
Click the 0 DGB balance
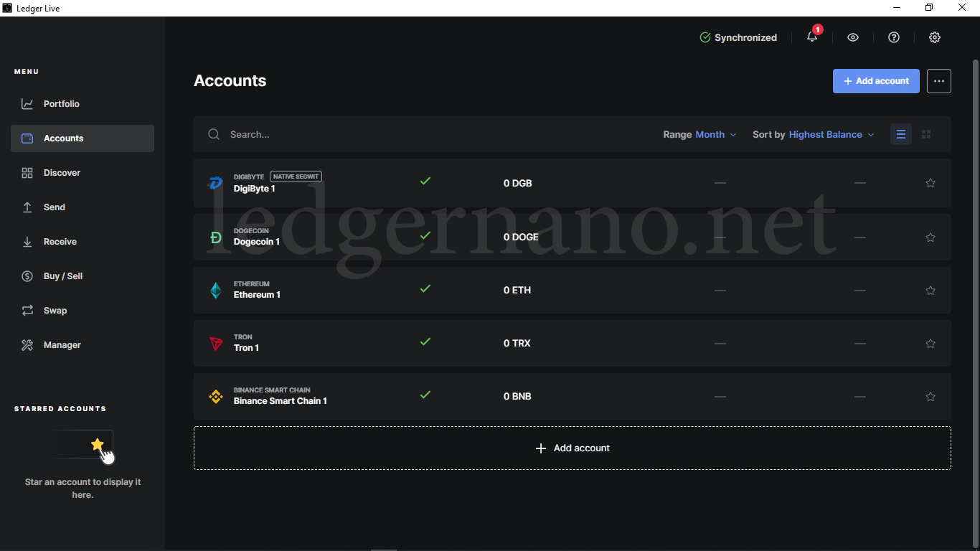(x=518, y=183)
